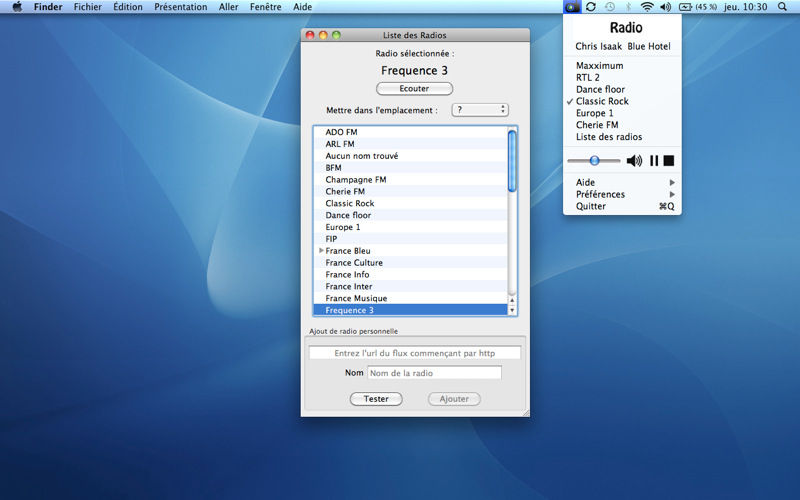Expand the France Bleu disclosure triangle

tap(321, 251)
